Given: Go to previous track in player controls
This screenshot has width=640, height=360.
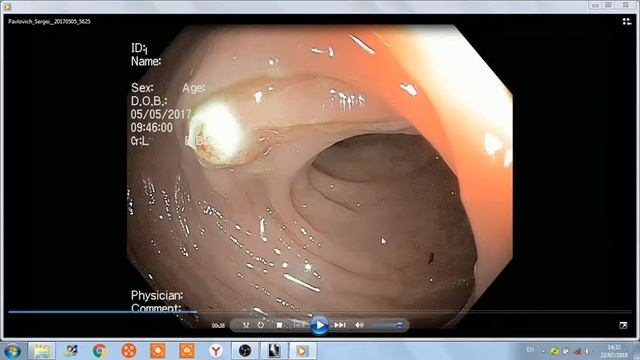Looking at the screenshot, I should (x=299, y=325).
